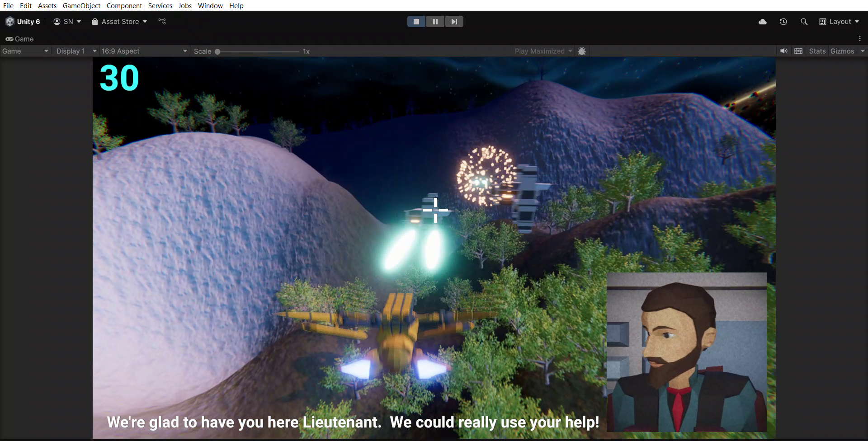Adjust the Scale slider handle

217,52
